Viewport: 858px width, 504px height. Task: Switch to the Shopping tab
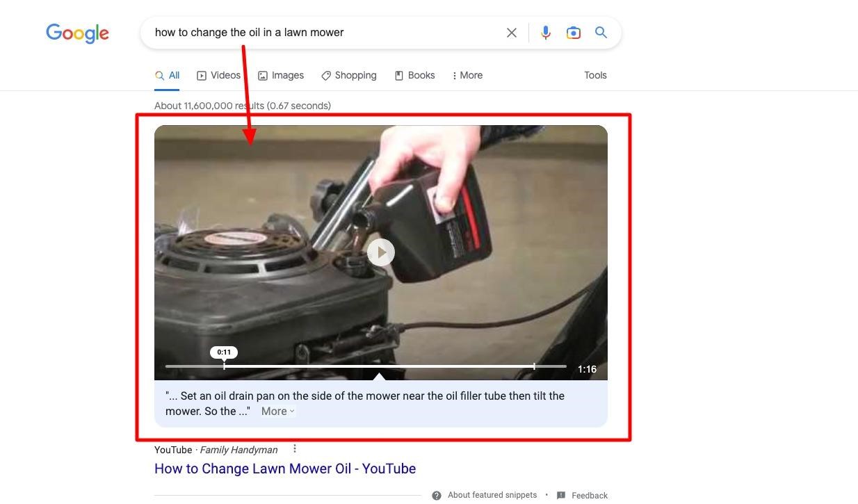point(349,75)
